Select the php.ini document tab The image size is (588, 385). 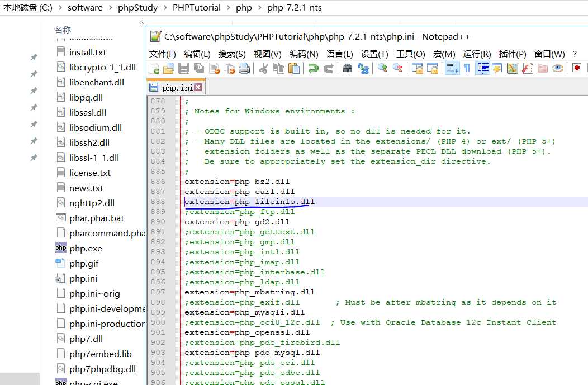(176, 87)
